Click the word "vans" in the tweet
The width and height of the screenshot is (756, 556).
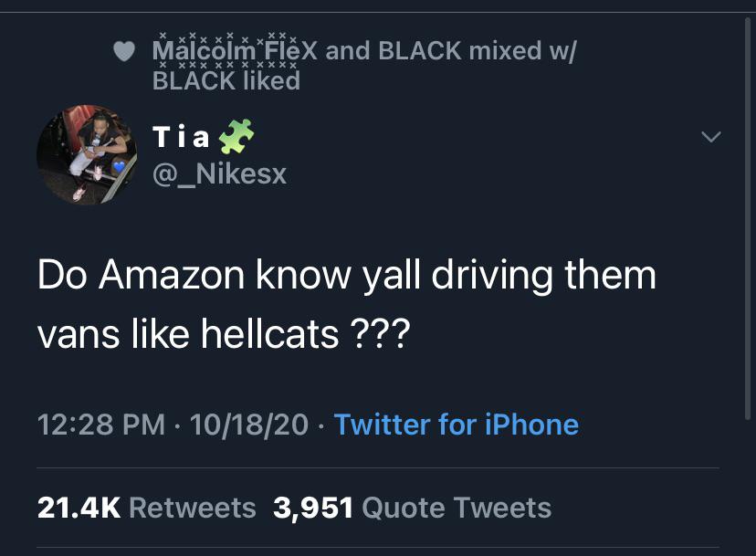click(75, 336)
